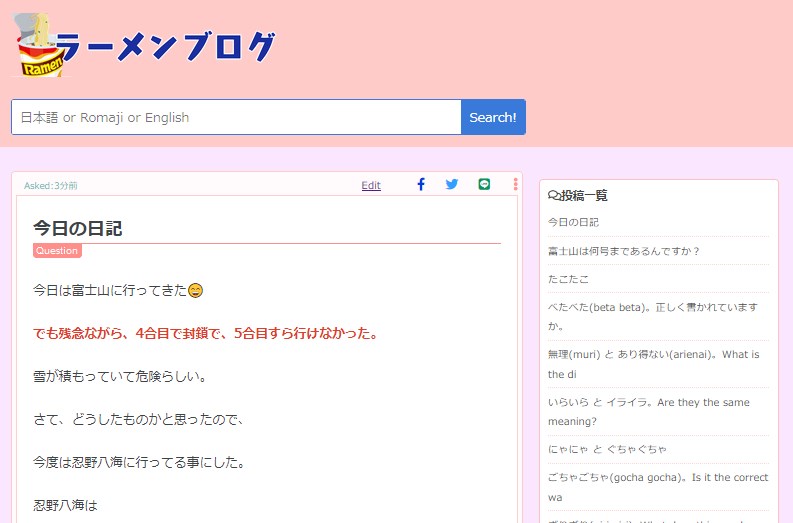Focus the 日本語 or Romaji search field
Image resolution: width=793 pixels, height=523 pixels.
point(236,117)
